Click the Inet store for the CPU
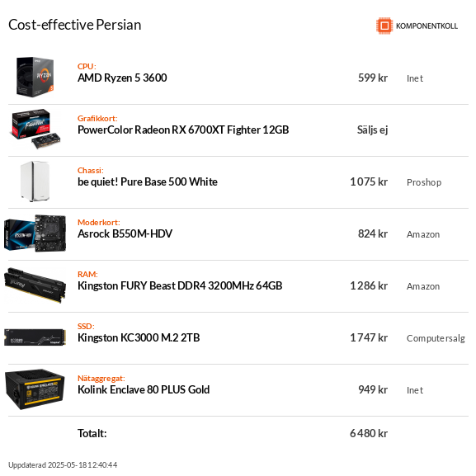This screenshot has height=476, width=476. 415,78
